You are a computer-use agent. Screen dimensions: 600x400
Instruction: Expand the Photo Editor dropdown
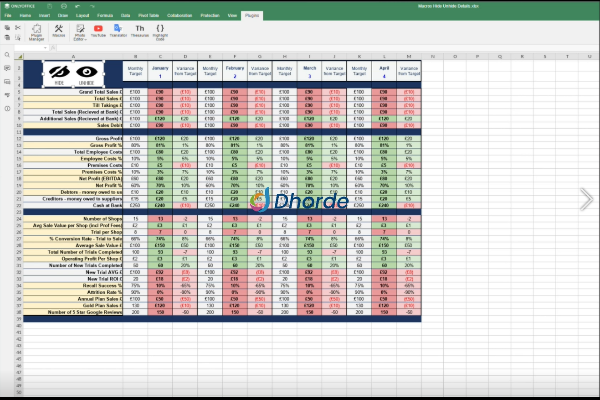coord(79,38)
